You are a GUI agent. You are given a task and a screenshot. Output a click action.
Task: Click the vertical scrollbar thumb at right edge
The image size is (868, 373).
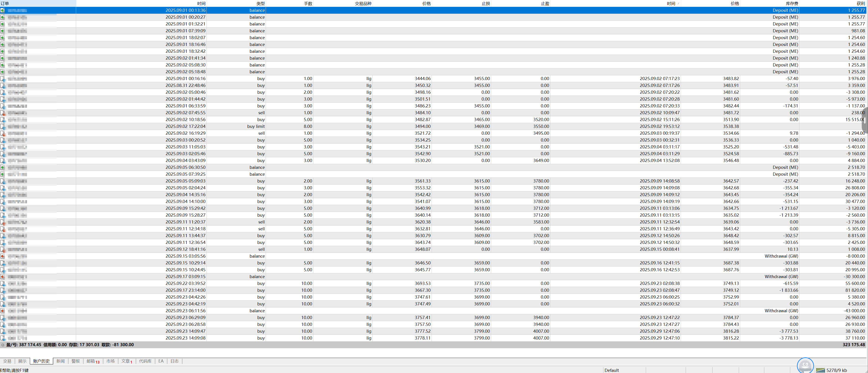click(x=865, y=120)
